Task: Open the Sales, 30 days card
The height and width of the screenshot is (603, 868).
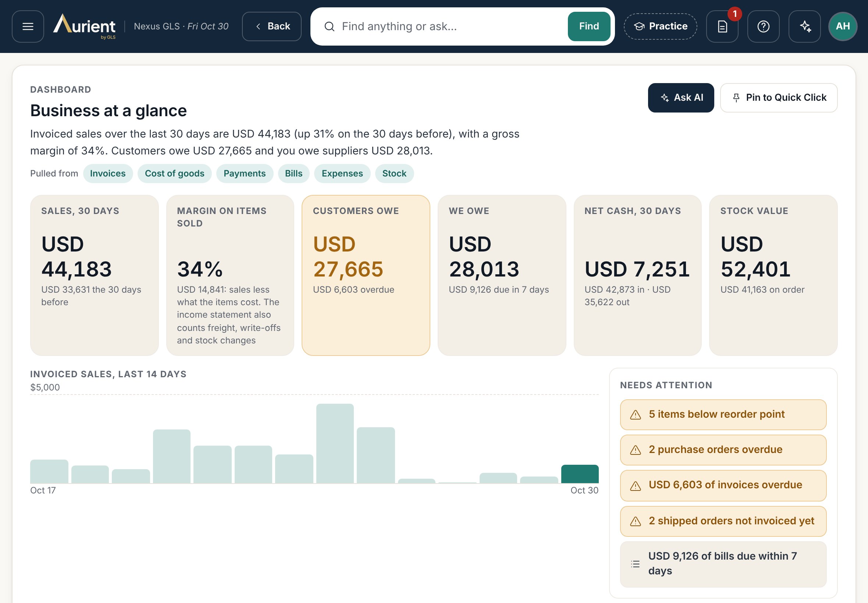Action: 94,275
